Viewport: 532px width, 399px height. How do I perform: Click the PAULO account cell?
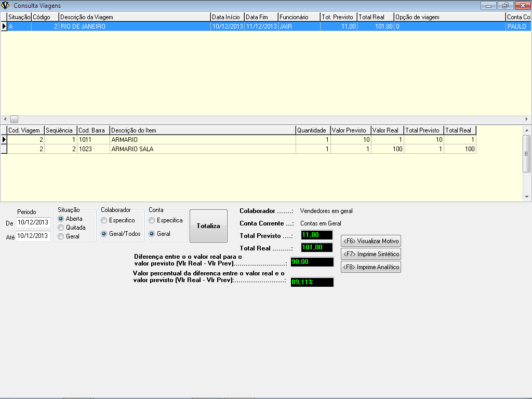518,26
